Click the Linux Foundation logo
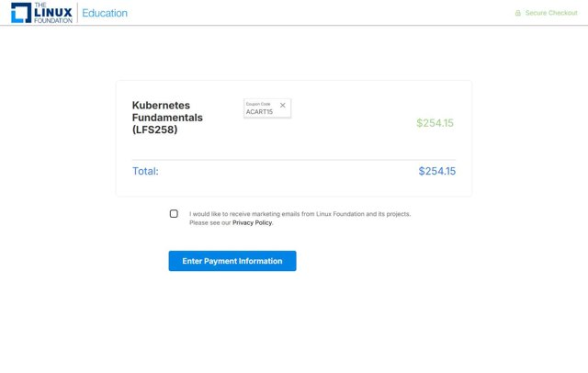588x373 pixels. [x=41, y=13]
